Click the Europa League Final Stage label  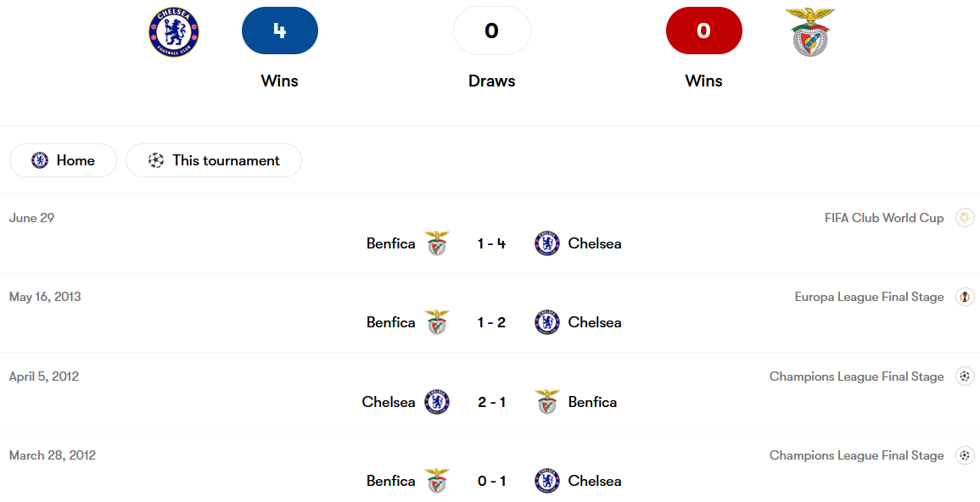pos(869,297)
